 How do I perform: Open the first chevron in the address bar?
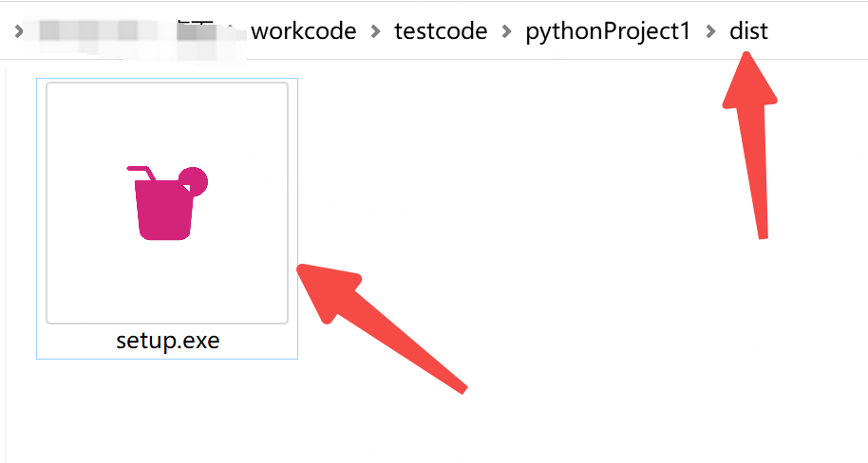click(18, 31)
